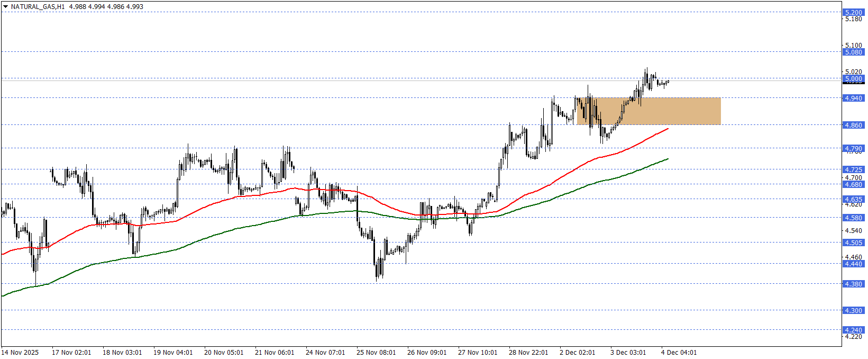
Task: Click the 4.940 price level label
Action: [x=853, y=98]
